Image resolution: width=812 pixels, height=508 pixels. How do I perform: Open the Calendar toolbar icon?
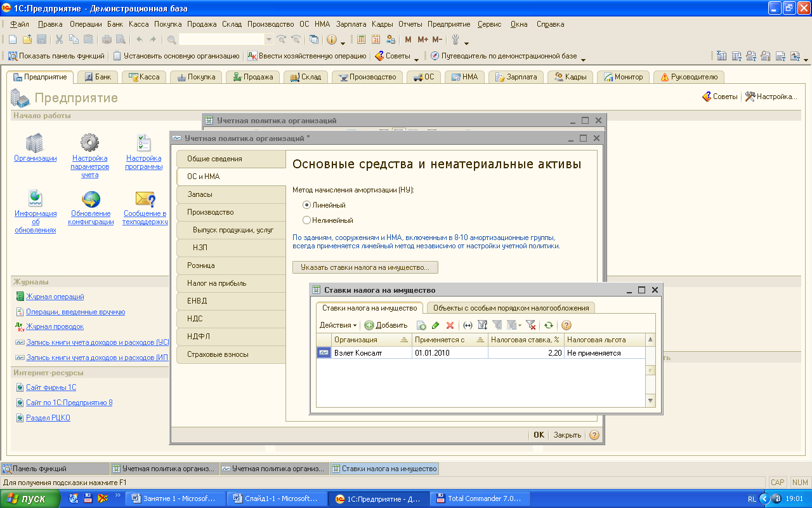point(376,39)
